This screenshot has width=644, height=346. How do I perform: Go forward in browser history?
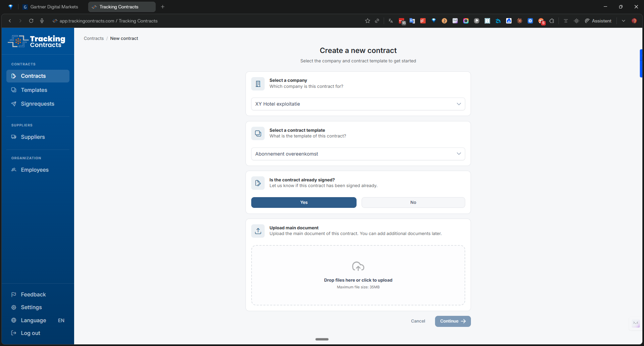(20, 21)
